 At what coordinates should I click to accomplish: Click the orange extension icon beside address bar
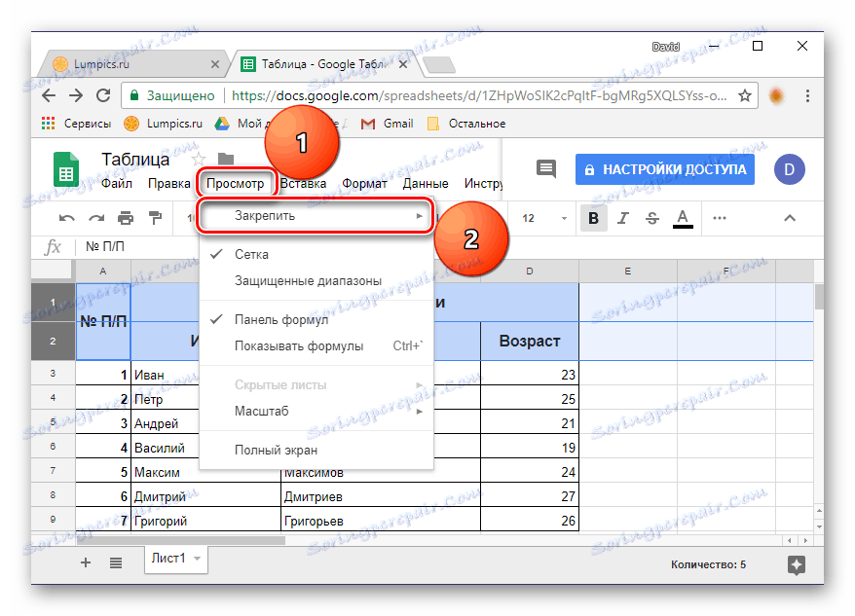776,96
